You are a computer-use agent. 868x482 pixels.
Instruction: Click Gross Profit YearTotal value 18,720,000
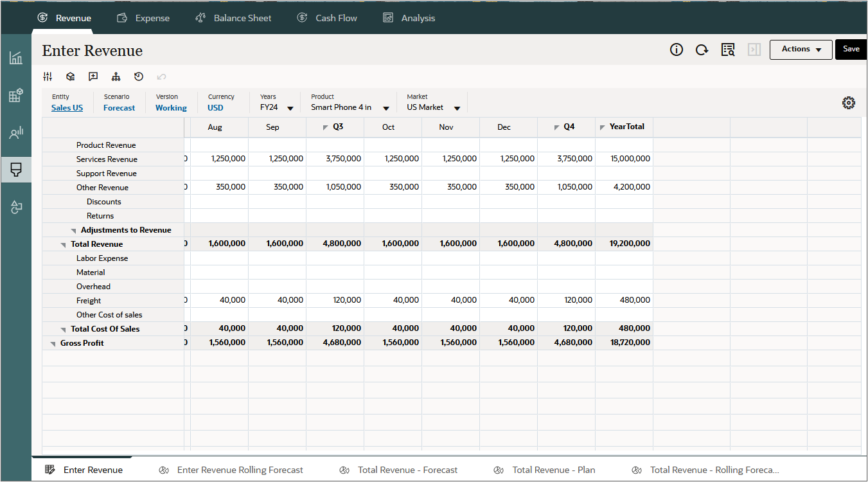(x=624, y=343)
